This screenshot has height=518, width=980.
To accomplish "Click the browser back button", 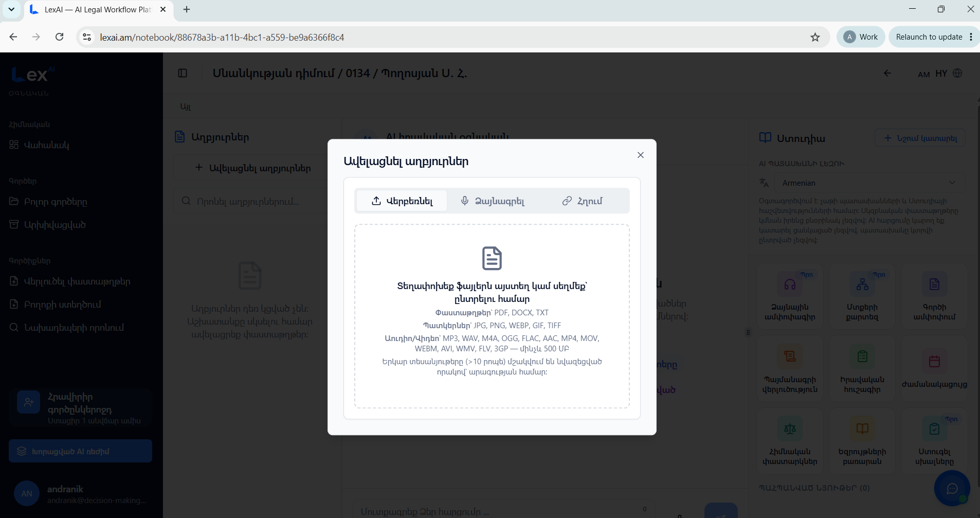I will [x=13, y=37].
